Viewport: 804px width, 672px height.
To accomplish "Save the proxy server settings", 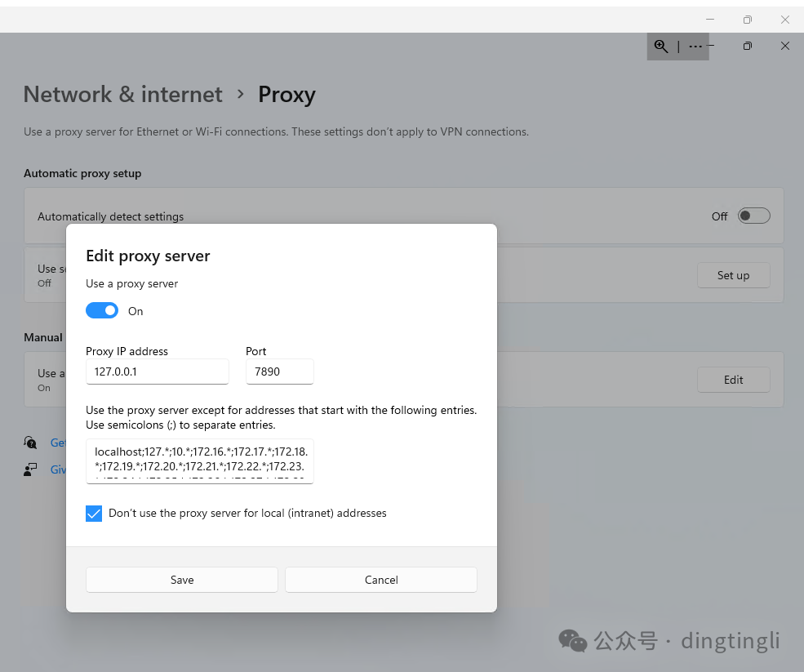I will pyautogui.click(x=181, y=579).
